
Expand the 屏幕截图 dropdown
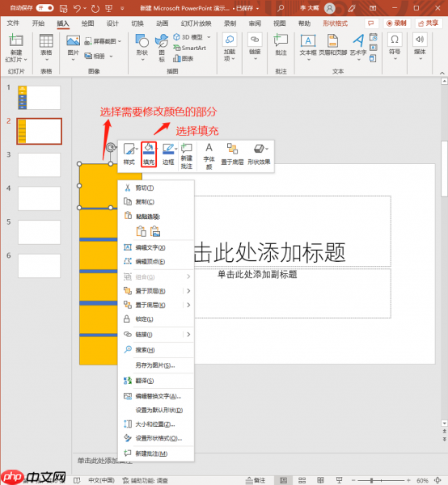click(x=119, y=41)
